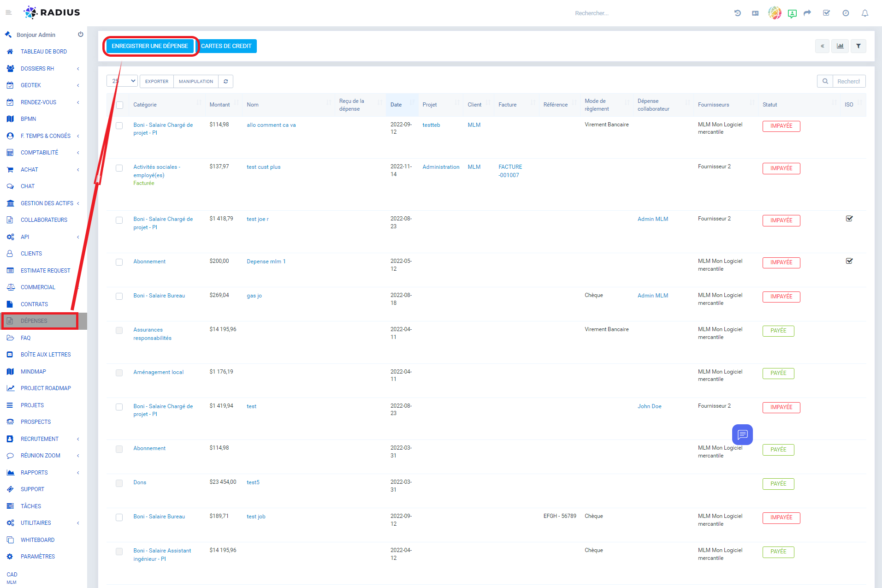Image resolution: width=882 pixels, height=588 pixels.
Task: Click the PAYÉE status badge for Dons
Action: point(778,484)
